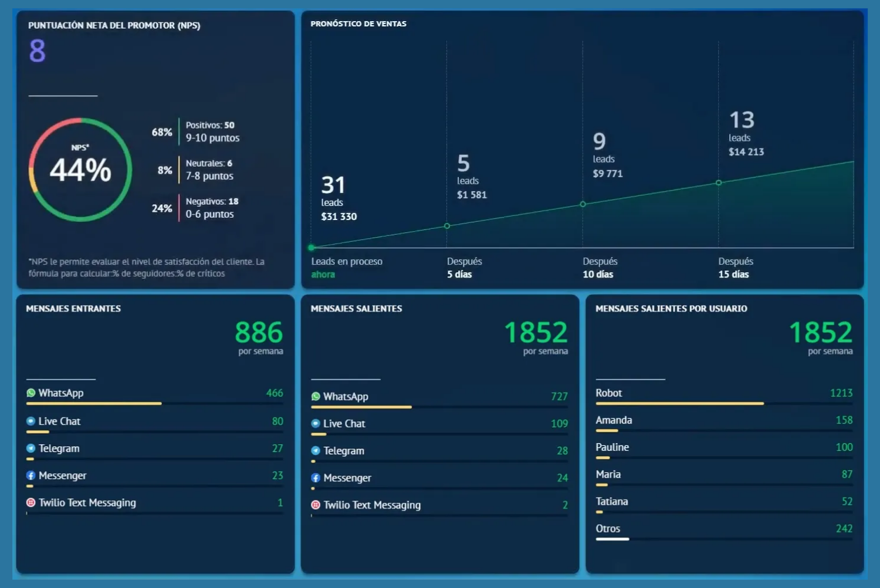This screenshot has width=880, height=588.
Task: Select Telegram row in Mensajes Entrantes
Action: [x=155, y=451]
